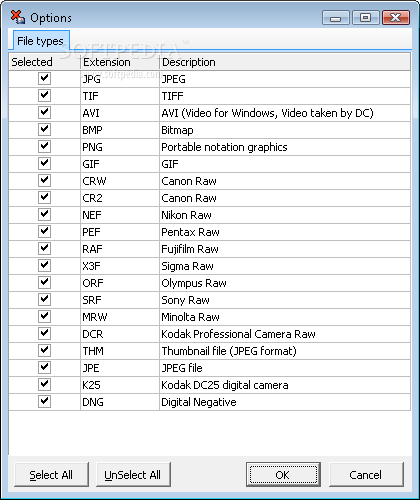420x500 pixels.
Task: Uncheck the CRW Canon Raw checkbox
Action: [x=44, y=181]
